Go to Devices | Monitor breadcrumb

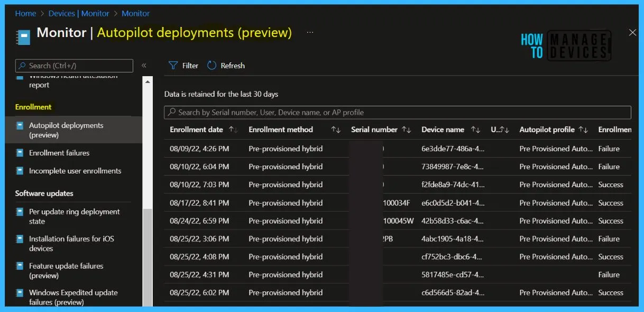(x=79, y=13)
